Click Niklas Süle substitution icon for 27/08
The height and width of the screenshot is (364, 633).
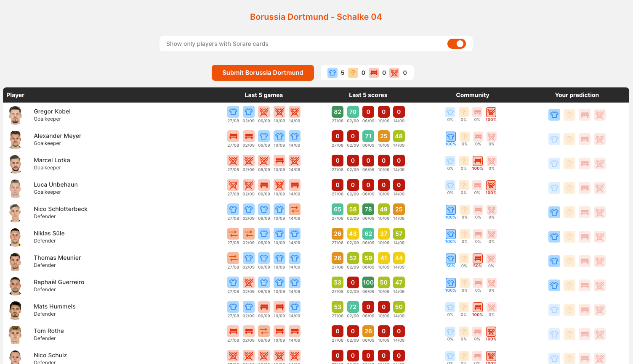(233, 234)
